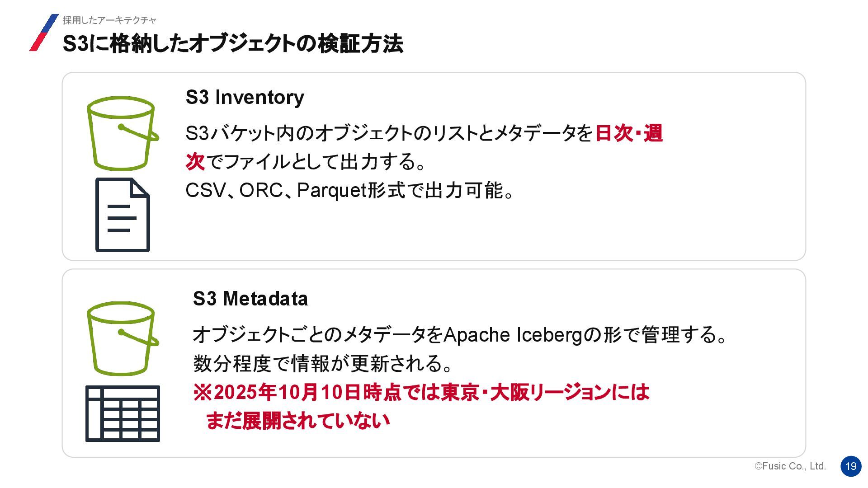Click the red ※2025年10月10日時点 notice line

coord(420,392)
